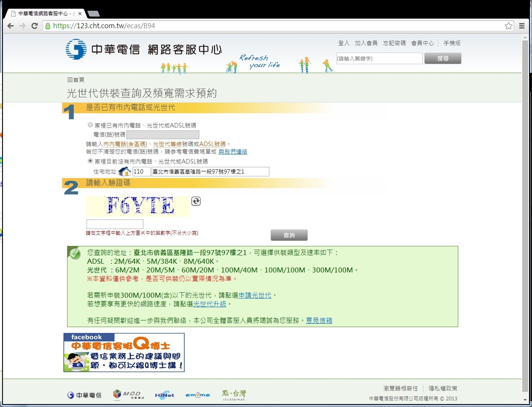Click the 點台灣 clicktaiwan footer logo
532x407 pixels.
[234, 395]
